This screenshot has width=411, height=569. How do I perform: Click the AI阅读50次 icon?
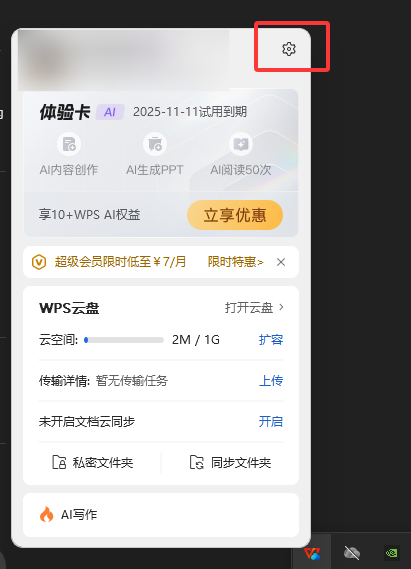click(x=241, y=144)
